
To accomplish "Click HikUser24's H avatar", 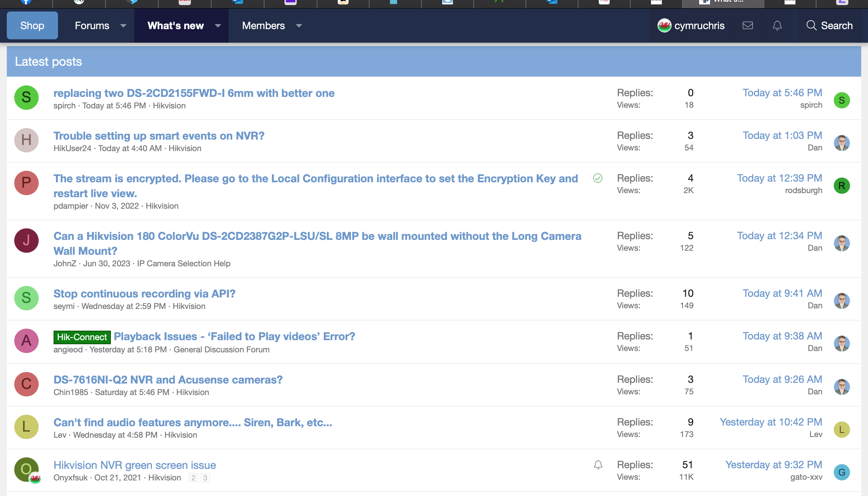I will [x=26, y=140].
